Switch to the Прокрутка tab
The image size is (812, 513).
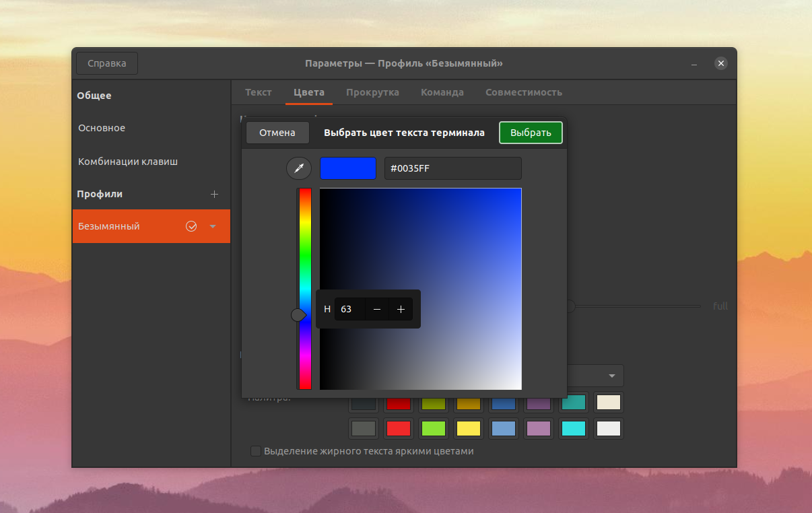[372, 92]
